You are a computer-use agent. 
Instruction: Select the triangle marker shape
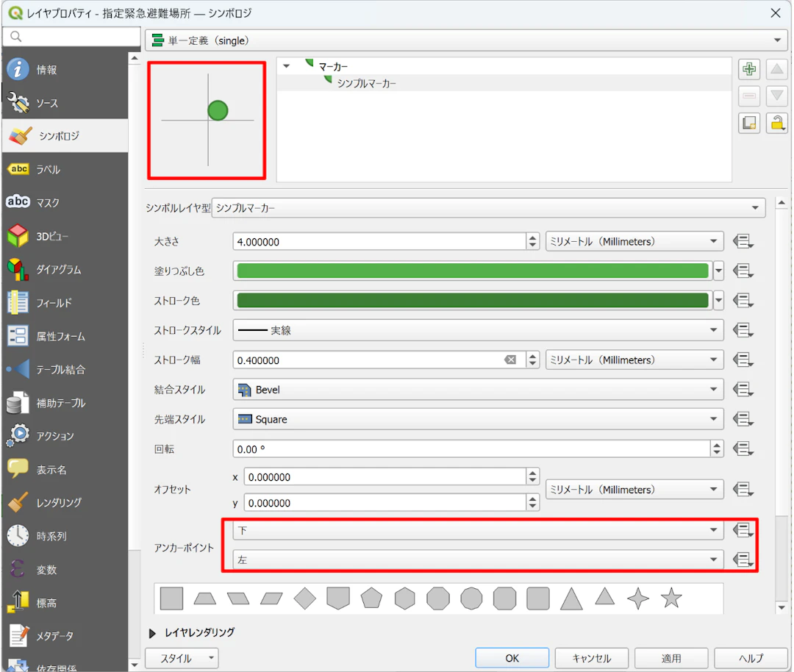click(x=571, y=598)
